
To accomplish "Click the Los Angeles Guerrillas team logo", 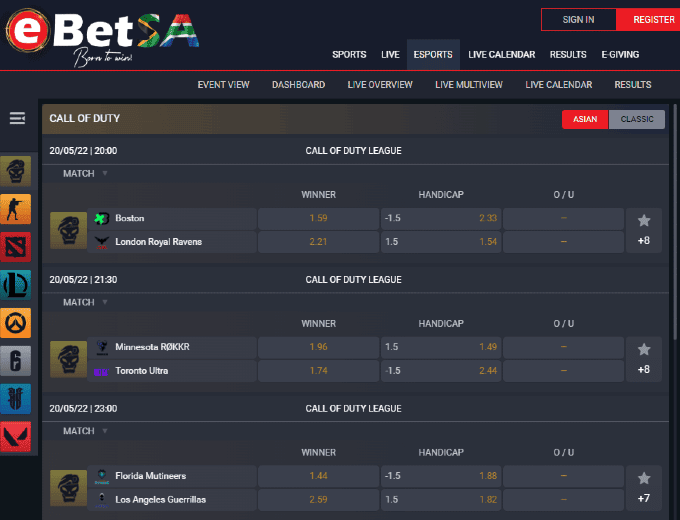I will [102, 500].
